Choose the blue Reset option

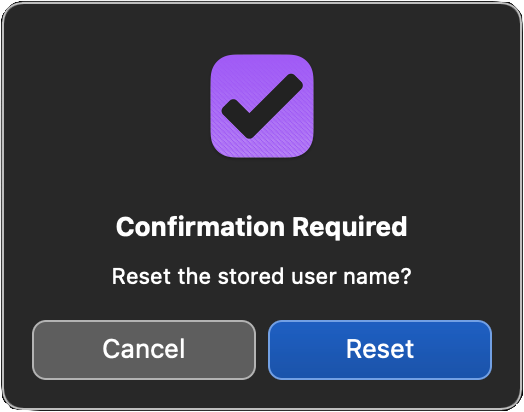tap(380, 350)
